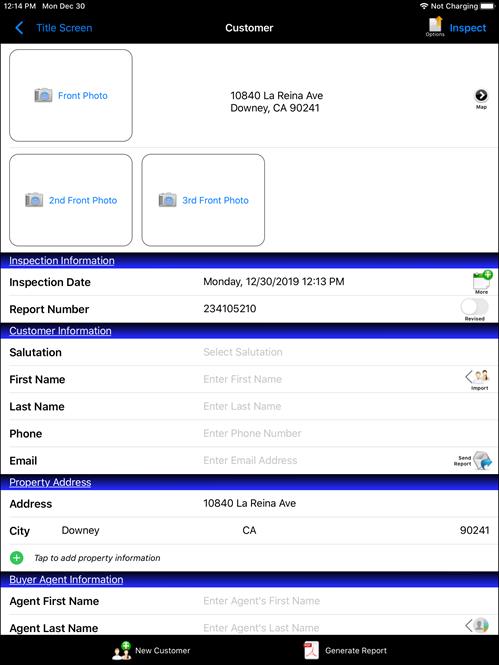Image resolution: width=499 pixels, height=665 pixels.
Task: Open the Customer Information section header
Action: (x=60, y=331)
